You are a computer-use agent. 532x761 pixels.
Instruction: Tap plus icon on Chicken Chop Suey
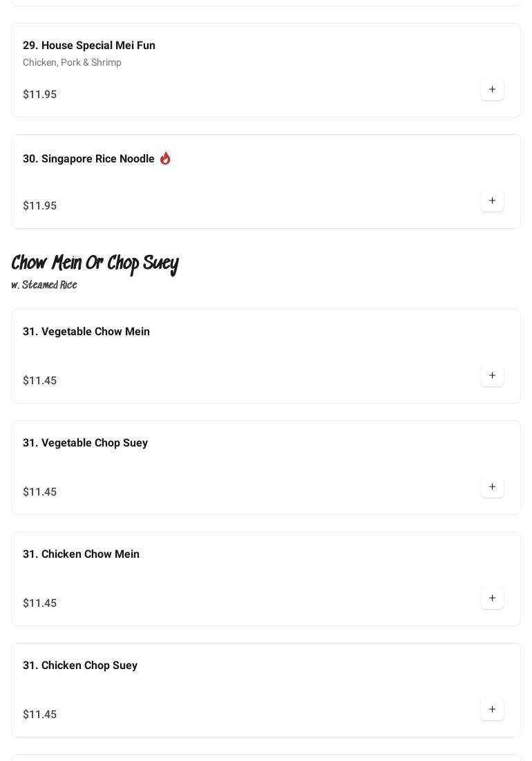tap(492, 709)
